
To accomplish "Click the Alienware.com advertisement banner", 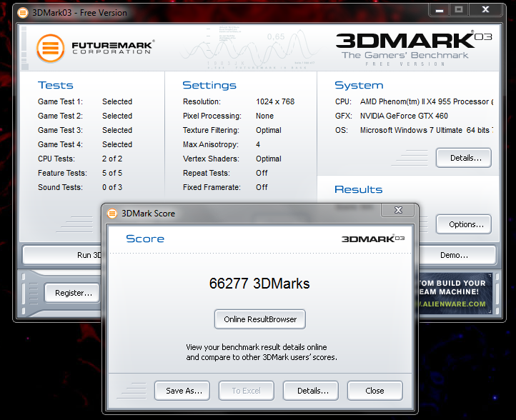I will pyautogui.click(x=455, y=294).
